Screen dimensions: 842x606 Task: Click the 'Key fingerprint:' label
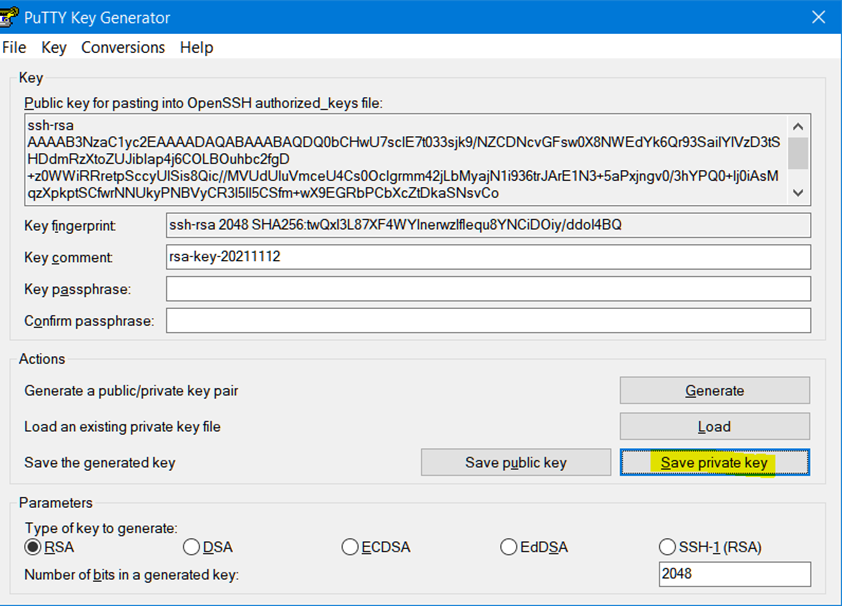click(x=70, y=226)
